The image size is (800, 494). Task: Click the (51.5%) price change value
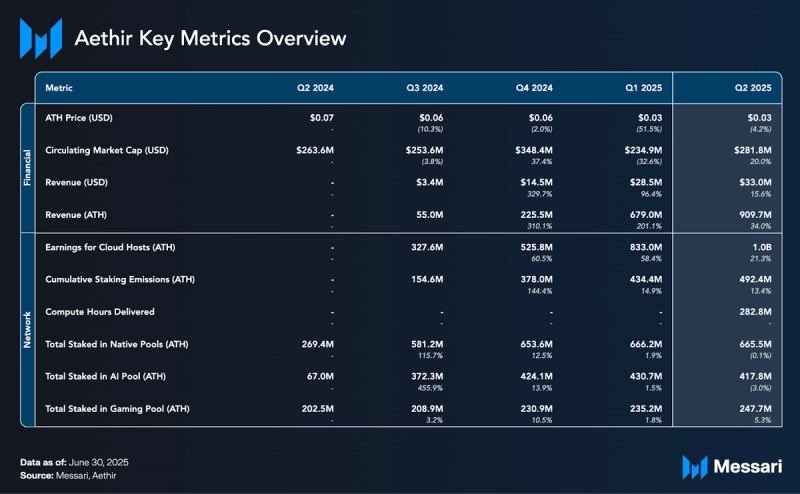pos(649,129)
